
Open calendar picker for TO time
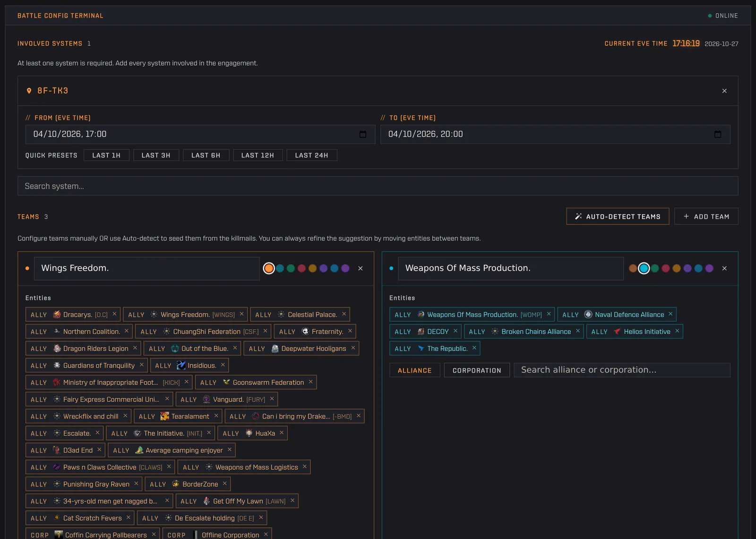pyautogui.click(x=718, y=134)
